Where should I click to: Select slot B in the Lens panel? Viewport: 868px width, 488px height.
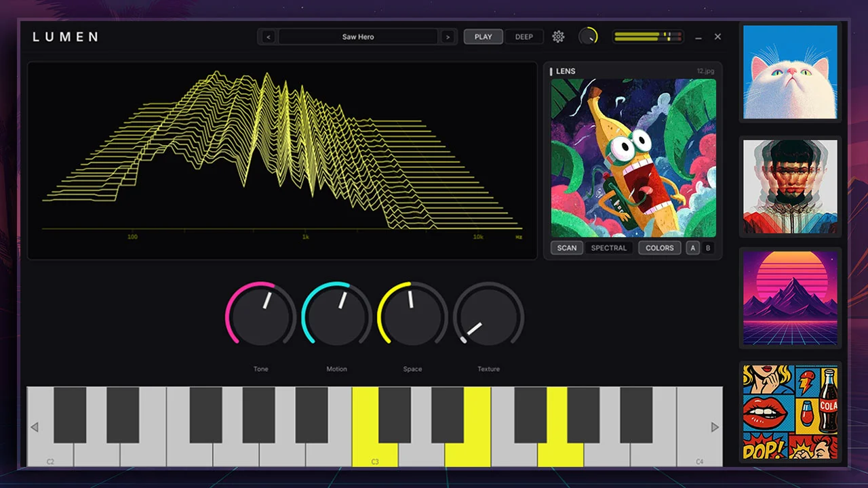(708, 248)
